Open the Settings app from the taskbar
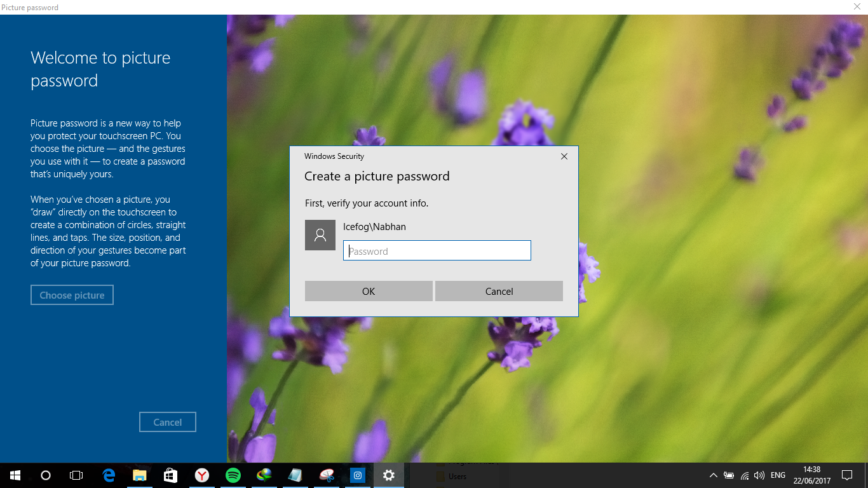This screenshot has height=488, width=868. coord(388,475)
